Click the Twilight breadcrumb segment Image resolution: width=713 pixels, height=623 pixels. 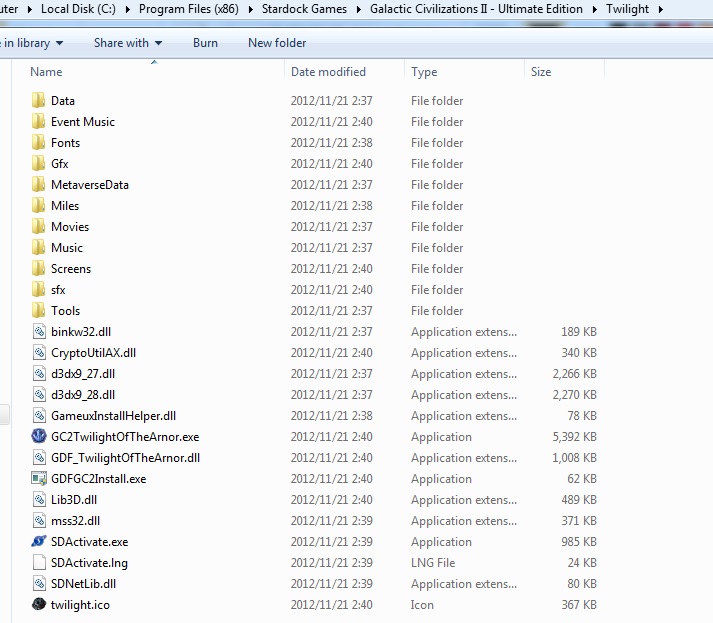(627, 9)
